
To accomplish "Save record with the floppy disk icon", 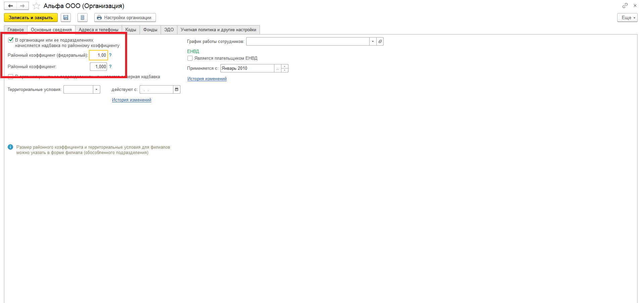I will [x=66, y=17].
